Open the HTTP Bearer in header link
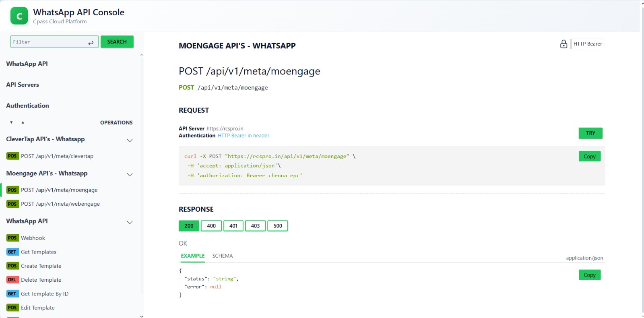This screenshot has height=318, width=644. [244, 136]
